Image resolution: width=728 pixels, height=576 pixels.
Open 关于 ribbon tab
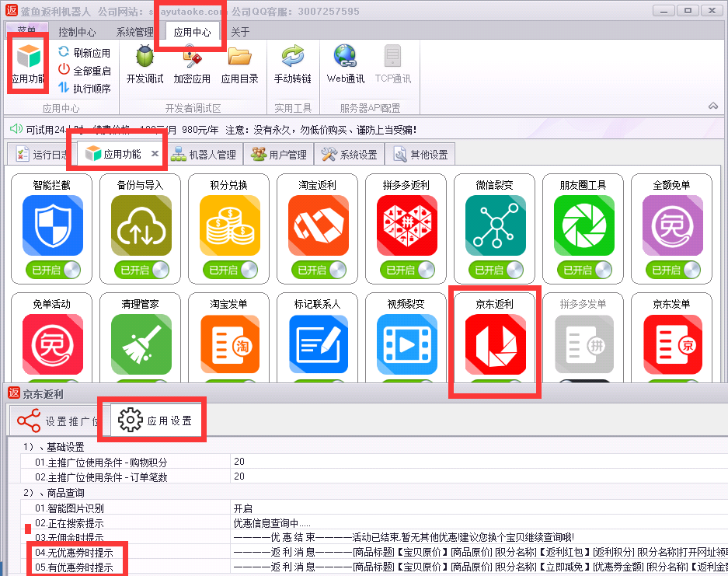click(240, 32)
